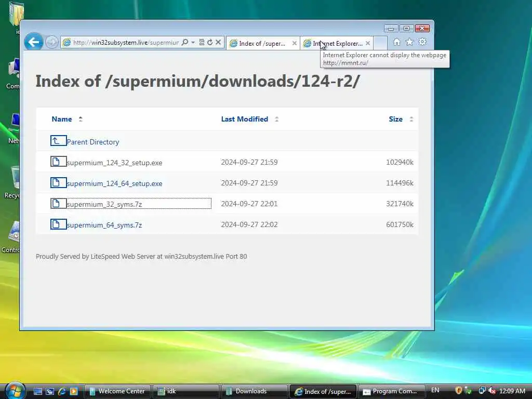This screenshot has height=399, width=532.
Task: Click file icon beside supermium_124_32_setup.exe
Action: coord(58,162)
